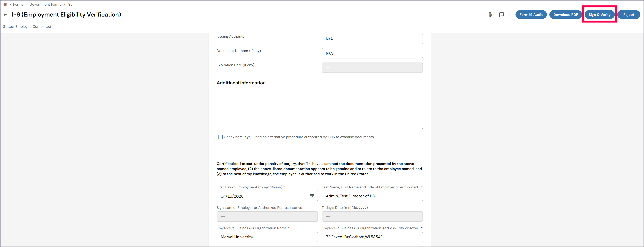The height and width of the screenshot is (247, 644).
Task: Edit the First Day of Employment date field
Action: (x=262, y=196)
